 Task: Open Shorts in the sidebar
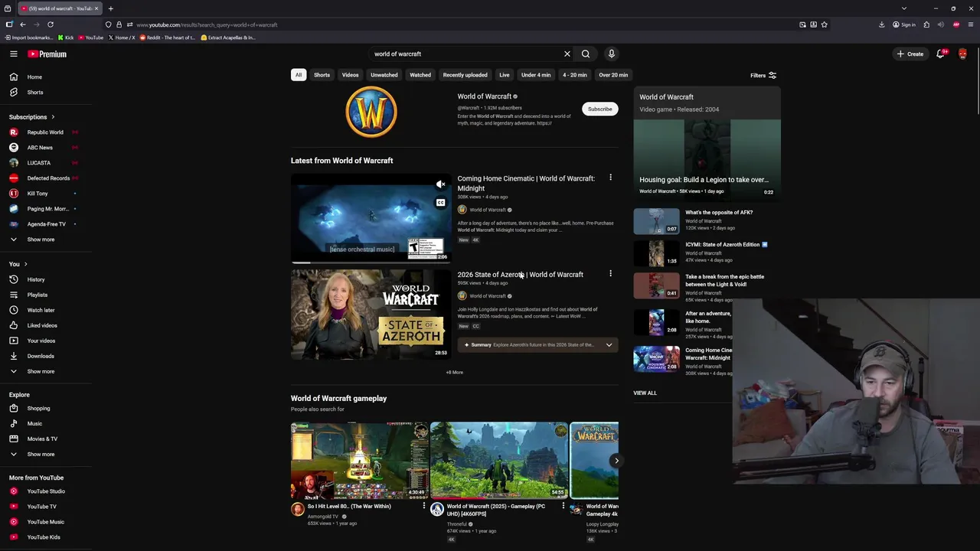(35, 92)
